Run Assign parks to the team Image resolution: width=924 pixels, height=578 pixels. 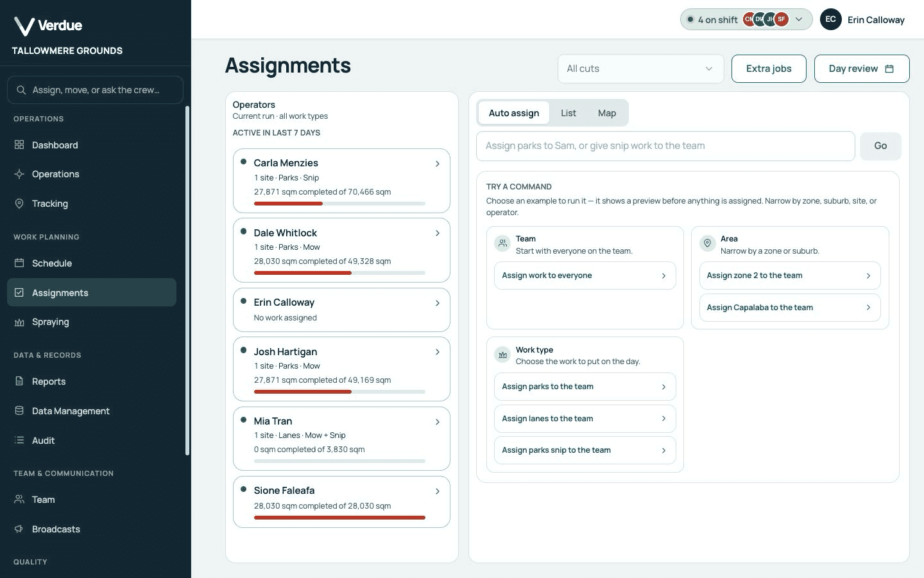tap(585, 387)
